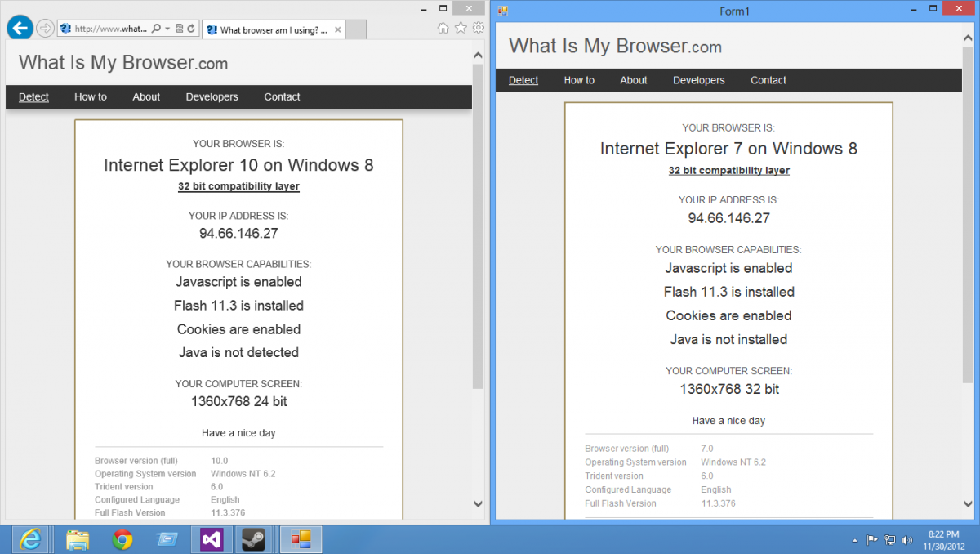The width and height of the screenshot is (980, 554).
Task: Open Developers in the Internet Explorer window
Action: (212, 96)
